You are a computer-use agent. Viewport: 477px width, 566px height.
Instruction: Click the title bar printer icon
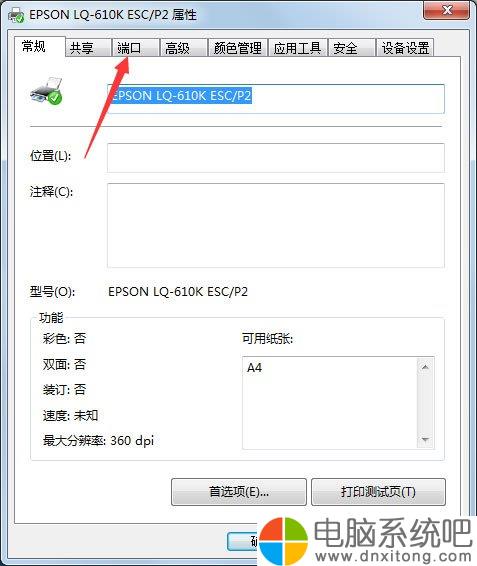[16, 15]
